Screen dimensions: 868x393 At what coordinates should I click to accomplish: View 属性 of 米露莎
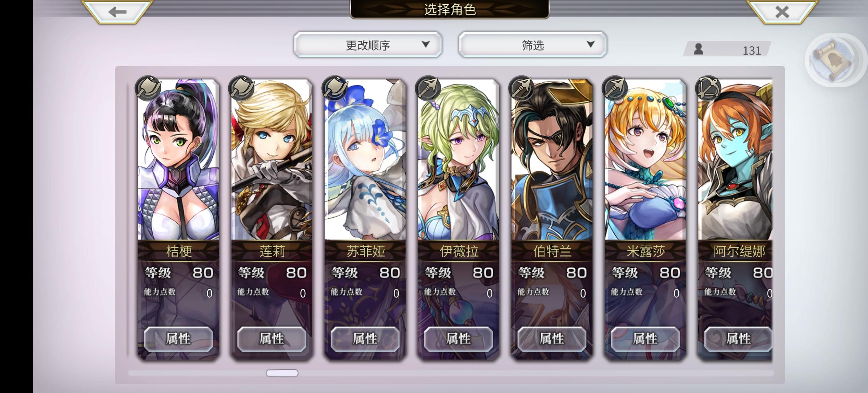click(x=645, y=339)
